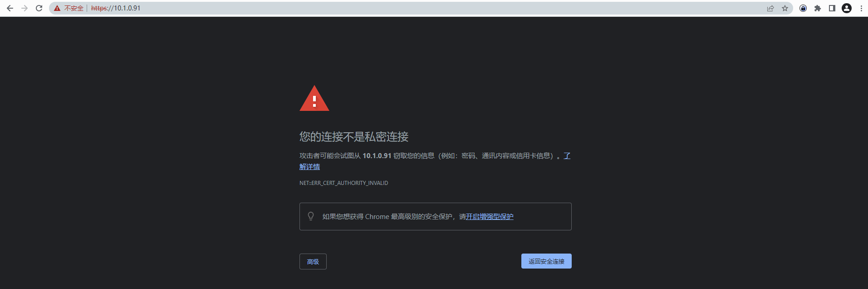
Task: Go back using browser back arrow
Action: [10, 8]
